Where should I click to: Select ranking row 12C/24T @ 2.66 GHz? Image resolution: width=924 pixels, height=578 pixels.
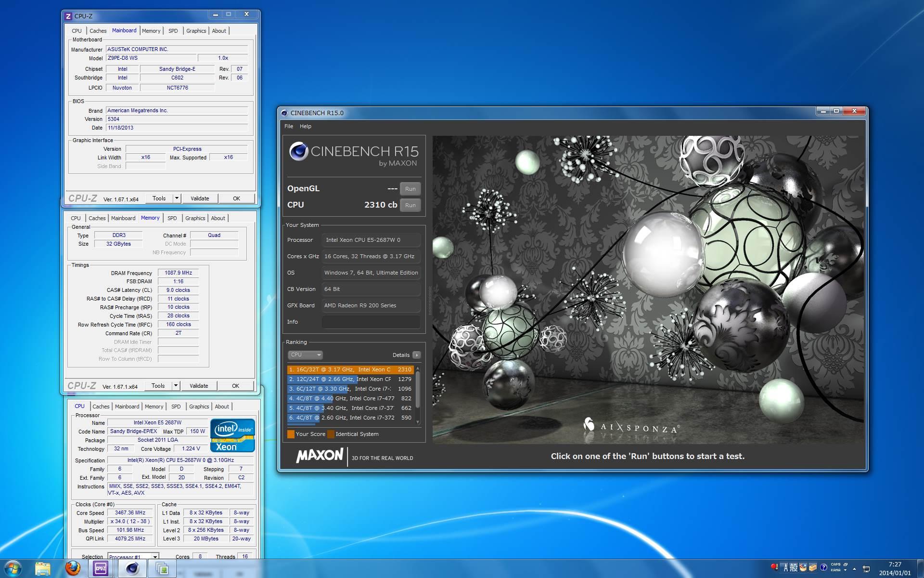tap(350, 379)
